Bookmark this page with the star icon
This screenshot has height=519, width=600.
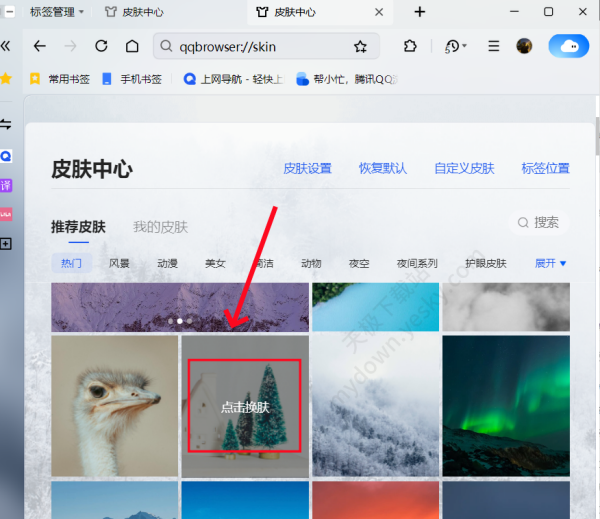361,47
